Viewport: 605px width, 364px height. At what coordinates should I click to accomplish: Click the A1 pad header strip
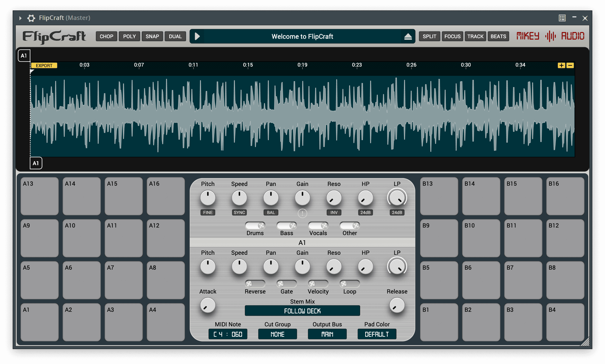point(302,243)
